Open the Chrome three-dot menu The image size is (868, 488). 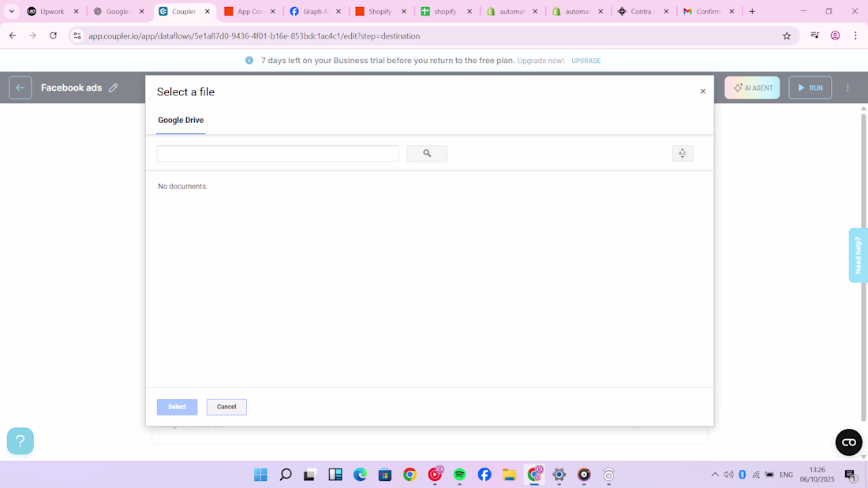click(855, 35)
